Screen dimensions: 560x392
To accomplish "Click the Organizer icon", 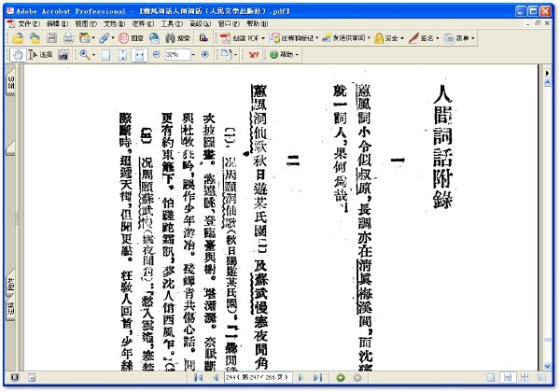I will (x=85, y=37).
